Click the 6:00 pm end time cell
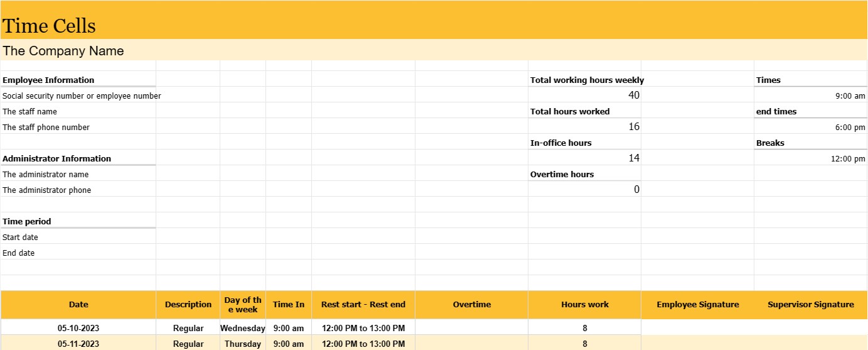 point(850,127)
